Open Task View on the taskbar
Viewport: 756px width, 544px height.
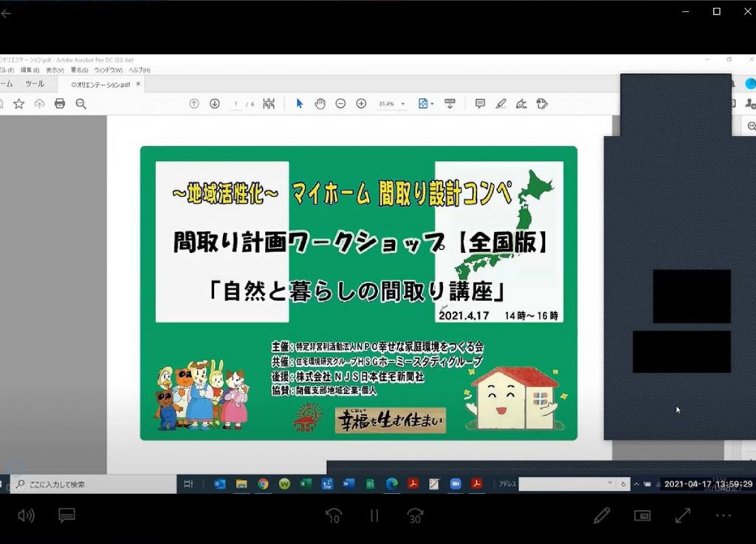tap(188, 483)
